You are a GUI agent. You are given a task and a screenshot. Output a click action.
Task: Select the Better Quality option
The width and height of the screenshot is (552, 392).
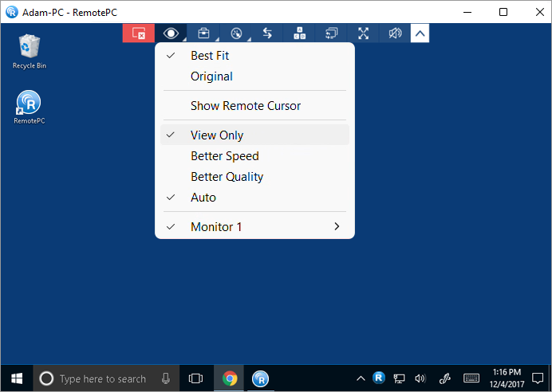(x=227, y=177)
